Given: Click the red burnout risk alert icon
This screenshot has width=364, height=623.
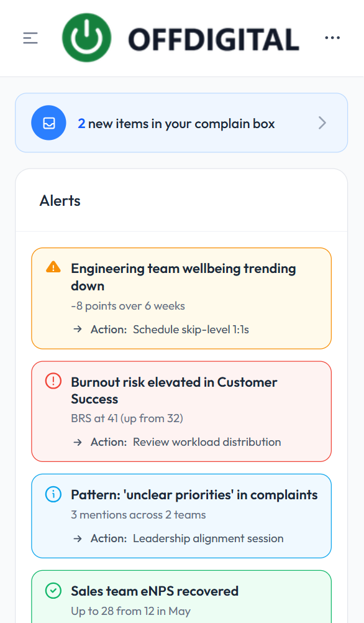Looking at the screenshot, I should click(53, 381).
